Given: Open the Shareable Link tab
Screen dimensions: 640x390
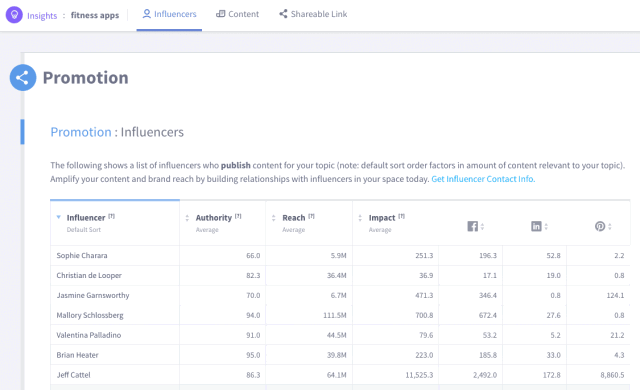Looking at the screenshot, I should click(x=313, y=14).
